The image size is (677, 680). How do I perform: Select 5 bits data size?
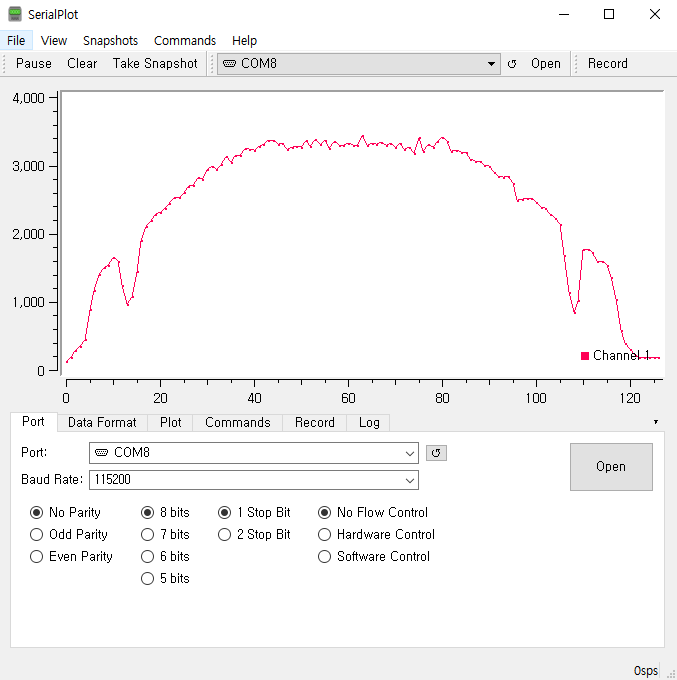coord(166,579)
